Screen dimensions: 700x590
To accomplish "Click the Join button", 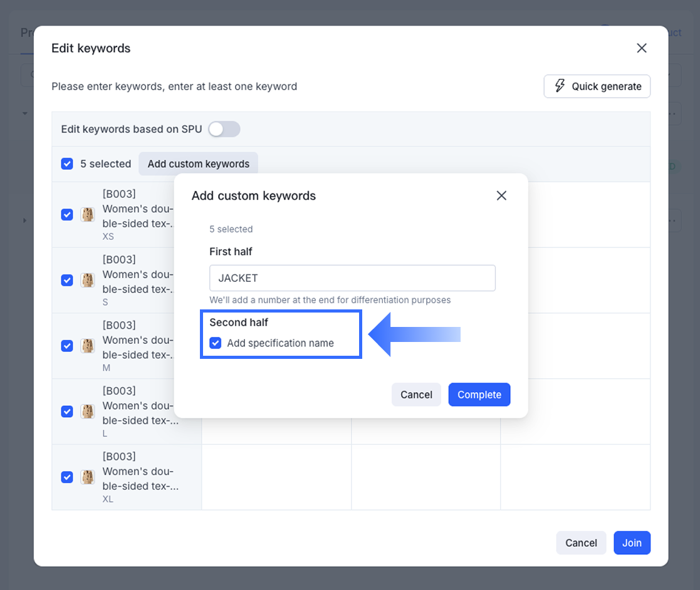I will 632,543.
